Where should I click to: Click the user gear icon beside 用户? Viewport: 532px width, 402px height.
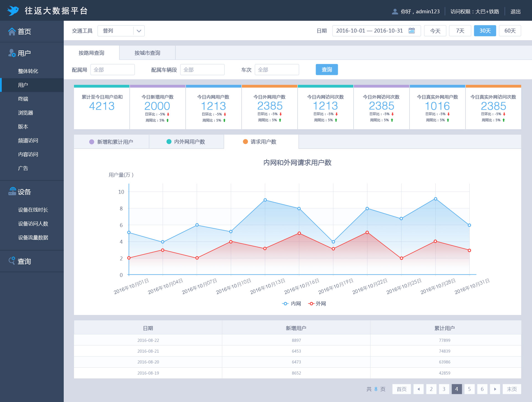(12, 53)
